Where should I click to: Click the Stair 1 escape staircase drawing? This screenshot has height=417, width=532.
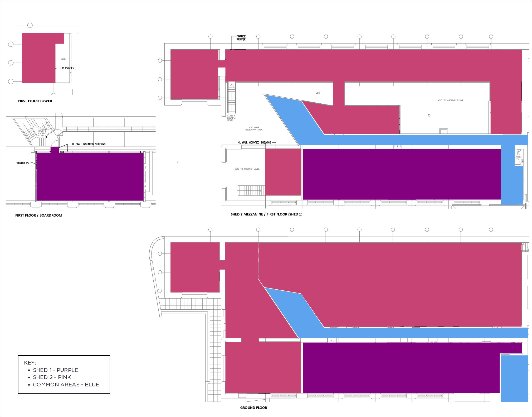pyautogui.click(x=232, y=98)
